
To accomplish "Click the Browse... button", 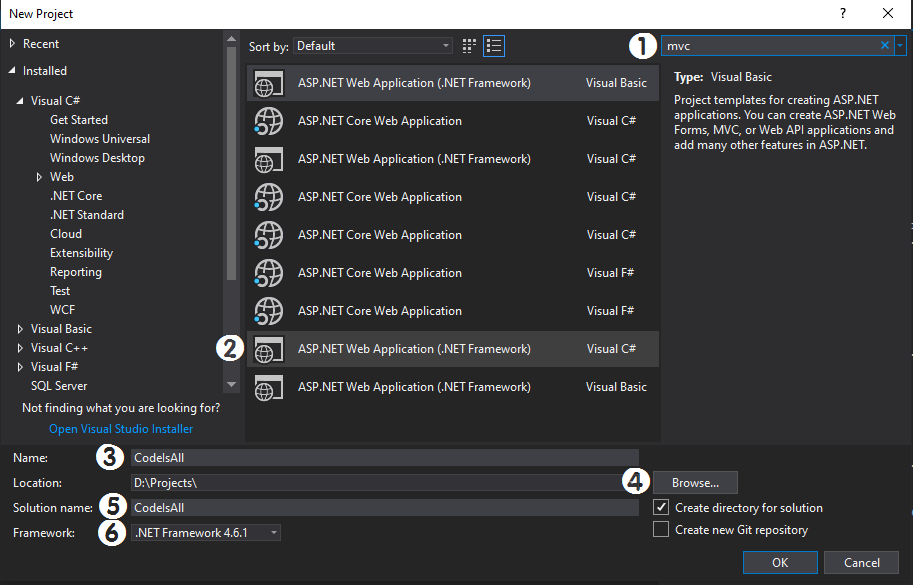I will coord(695,483).
